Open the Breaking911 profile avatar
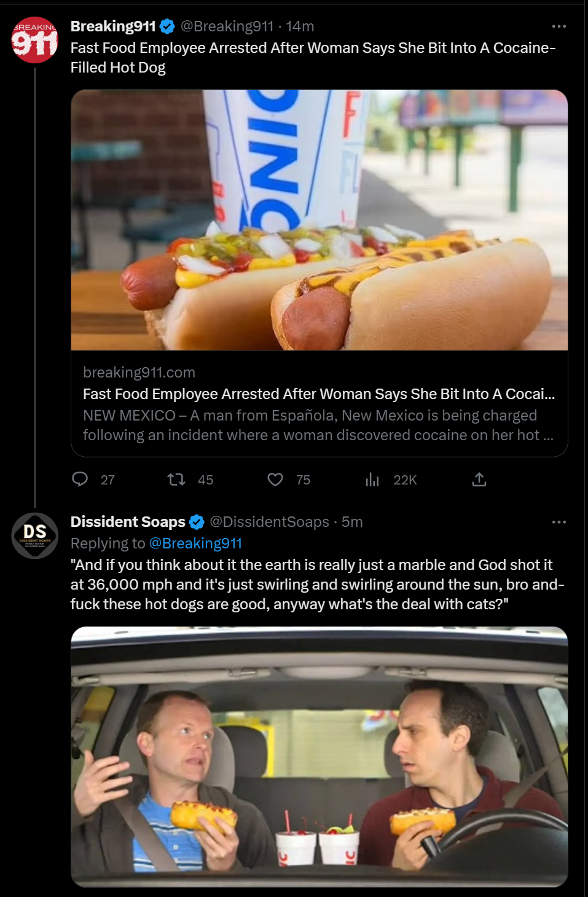The width and height of the screenshot is (588, 897). point(35,40)
